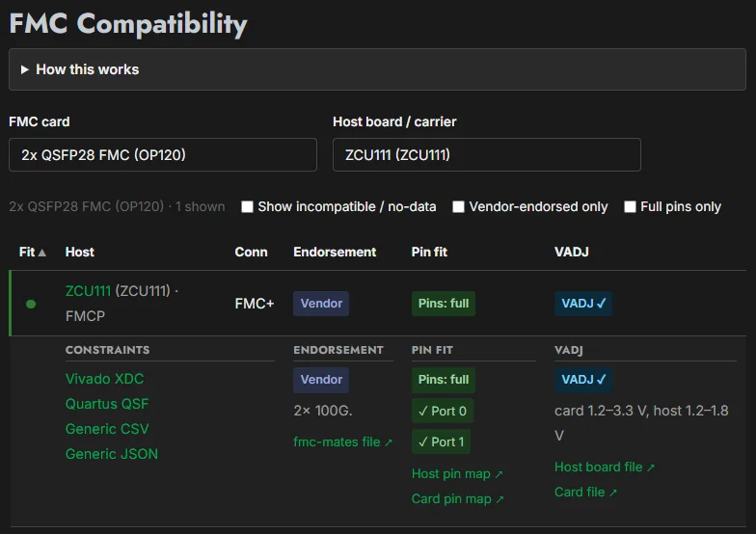Click the external arrow icon beside Card file
The height and width of the screenshot is (534, 756).
(613, 493)
